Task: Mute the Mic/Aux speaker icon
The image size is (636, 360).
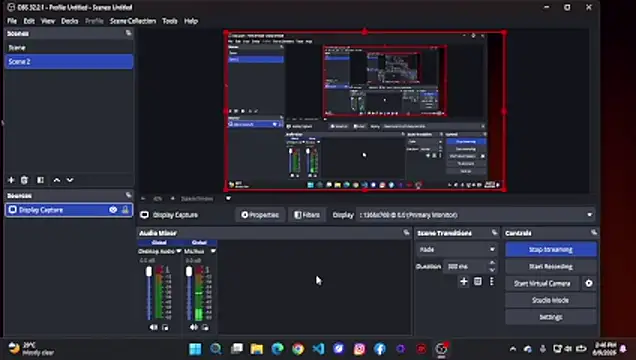Action: pyautogui.click(x=194, y=327)
